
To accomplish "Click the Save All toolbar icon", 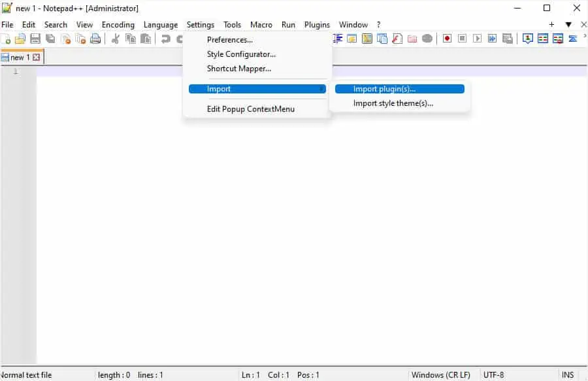I will (51, 38).
